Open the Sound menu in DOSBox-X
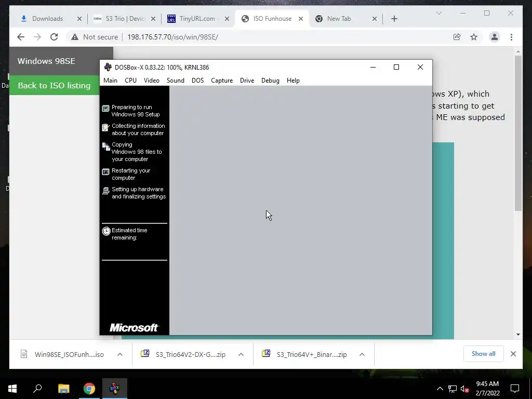The height and width of the screenshot is (399, 532). (x=176, y=81)
